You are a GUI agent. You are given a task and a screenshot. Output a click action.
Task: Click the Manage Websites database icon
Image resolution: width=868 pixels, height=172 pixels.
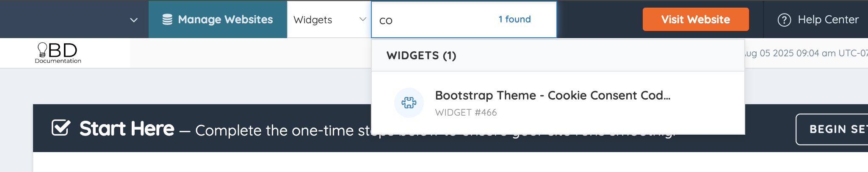click(167, 19)
